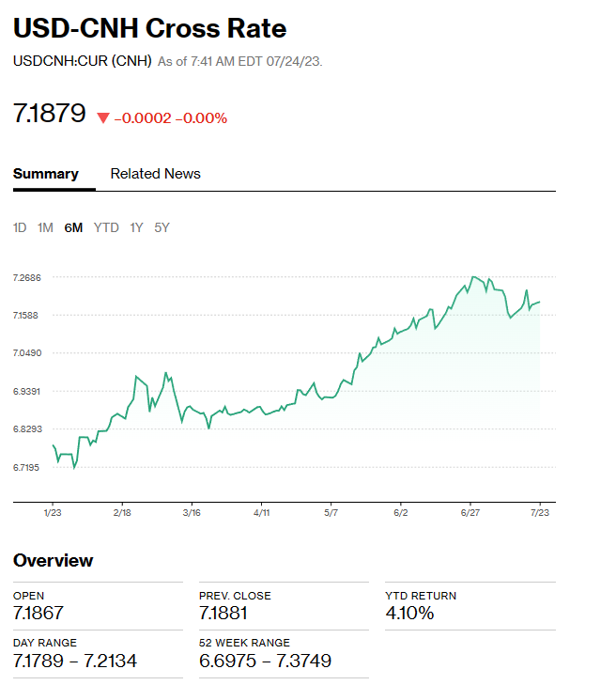
Task: Select the Summary tab
Action: click(x=46, y=174)
